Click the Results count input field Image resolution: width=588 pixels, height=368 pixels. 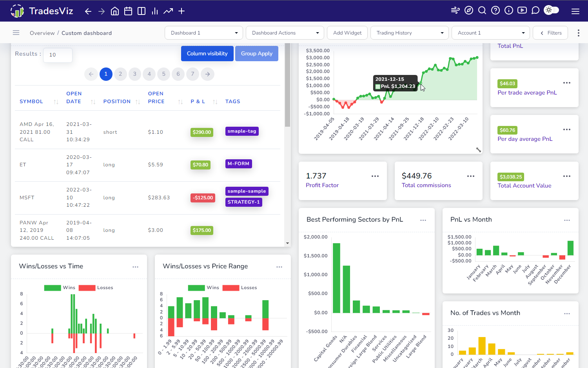pos(58,55)
